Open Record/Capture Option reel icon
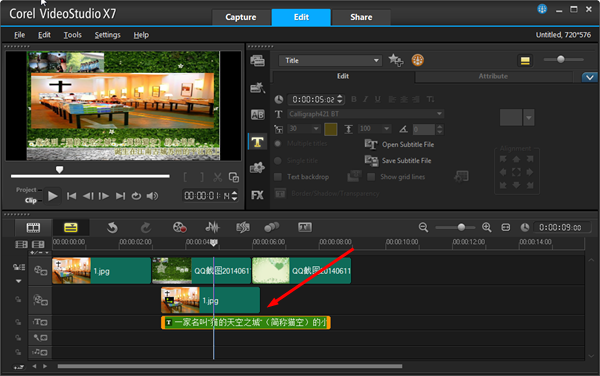Viewport: 600px width, 376px height. [x=179, y=228]
